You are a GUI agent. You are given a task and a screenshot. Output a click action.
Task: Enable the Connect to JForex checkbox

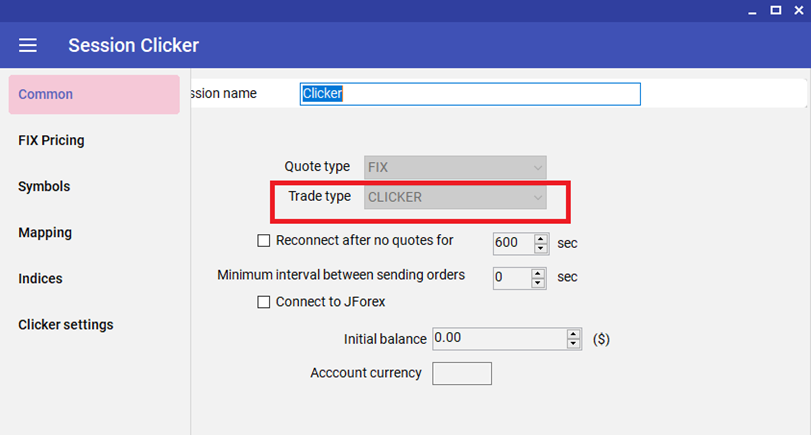pos(265,302)
